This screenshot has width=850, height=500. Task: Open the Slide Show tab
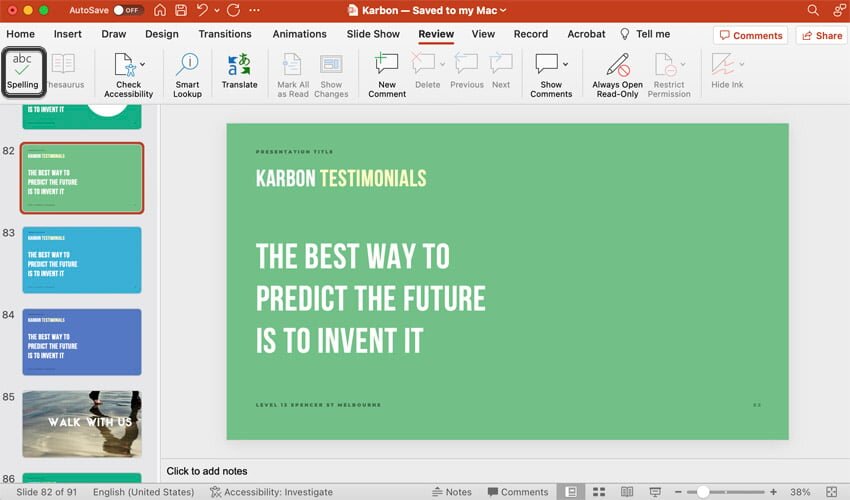pos(373,34)
